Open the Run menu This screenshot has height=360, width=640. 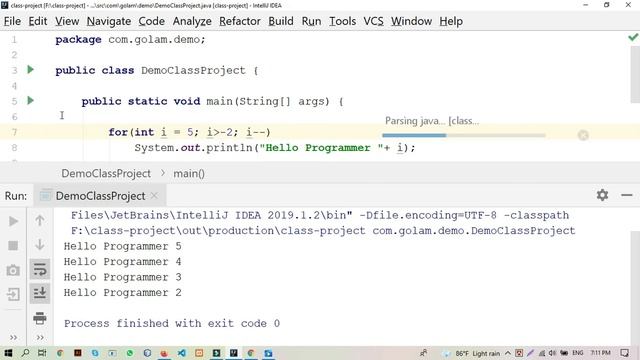coord(311,21)
